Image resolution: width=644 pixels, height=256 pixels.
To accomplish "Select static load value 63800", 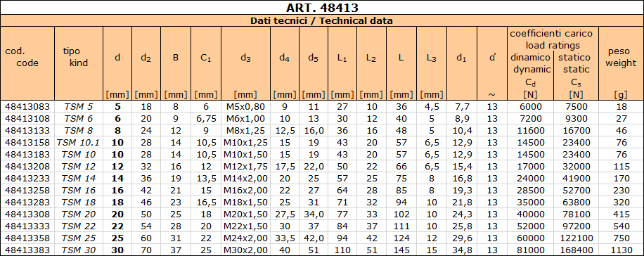I will pyautogui.click(x=576, y=202).
